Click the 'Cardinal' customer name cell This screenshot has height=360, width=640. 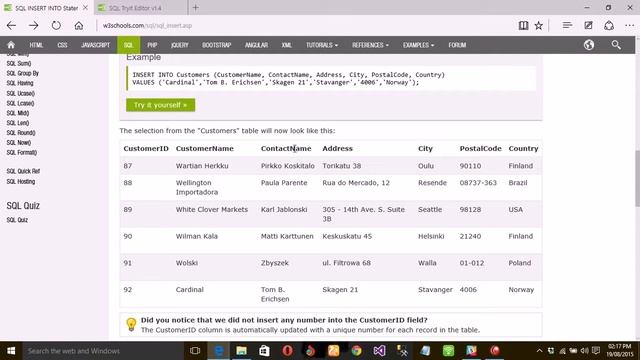point(189,289)
